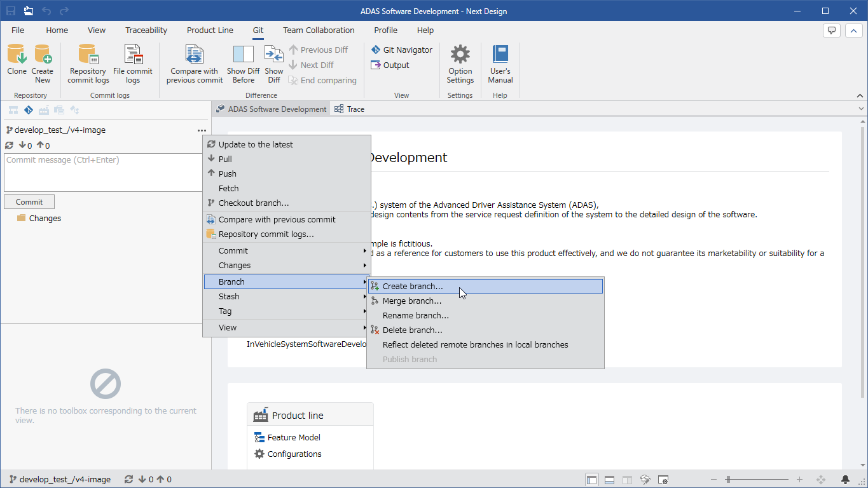Select Rename branch...
Screen dimensions: 868x488
pyautogui.click(x=485, y=315)
